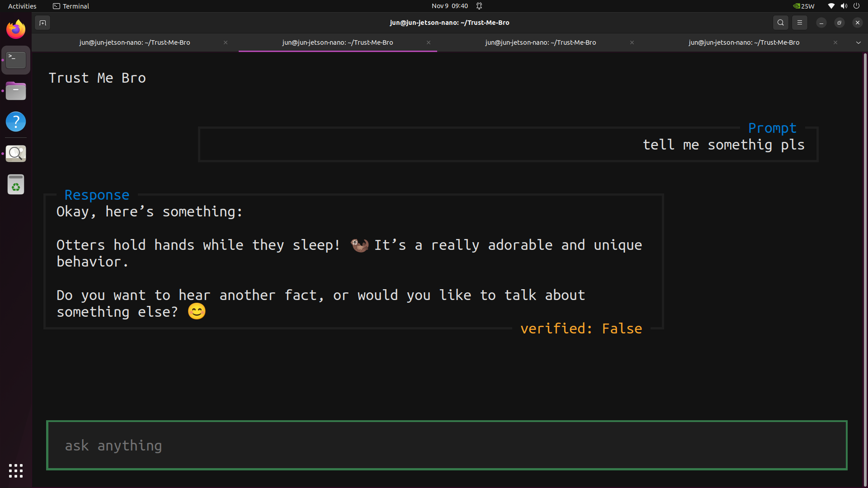Show applications grid button
Image resolution: width=868 pixels, height=488 pixels.
(16, 471)
